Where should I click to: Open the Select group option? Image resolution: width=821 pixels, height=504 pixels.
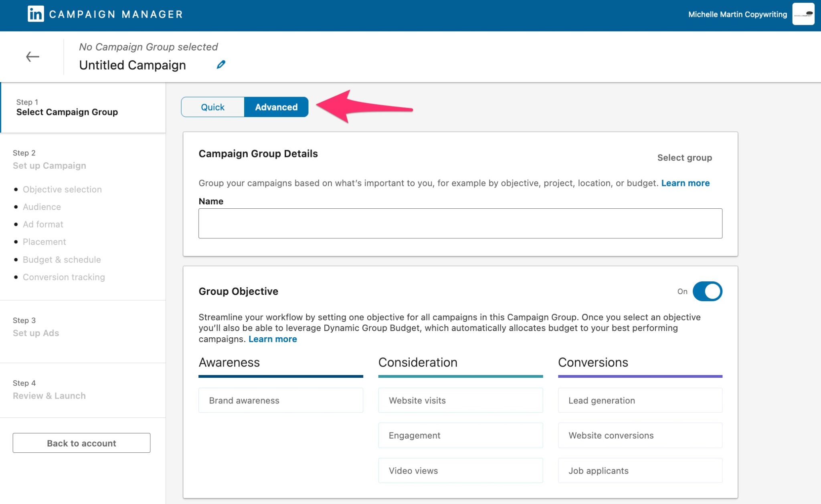coord(684,157)
